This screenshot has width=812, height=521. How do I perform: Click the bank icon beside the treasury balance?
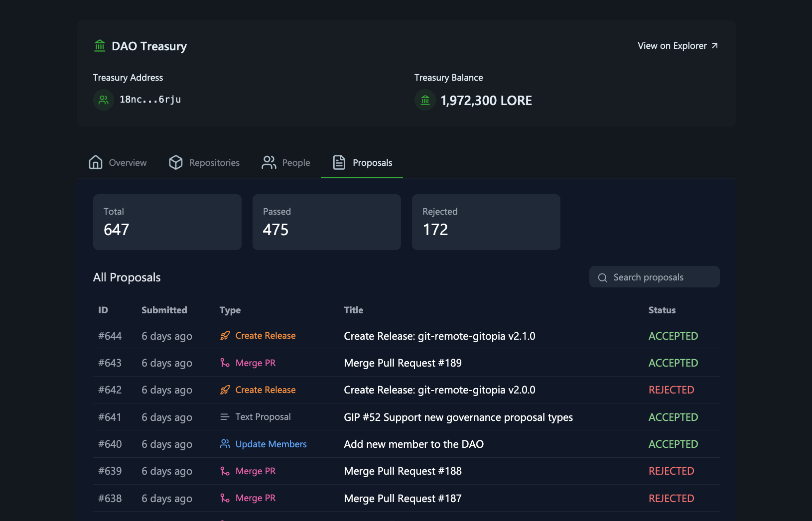click(x=425, y=100)
